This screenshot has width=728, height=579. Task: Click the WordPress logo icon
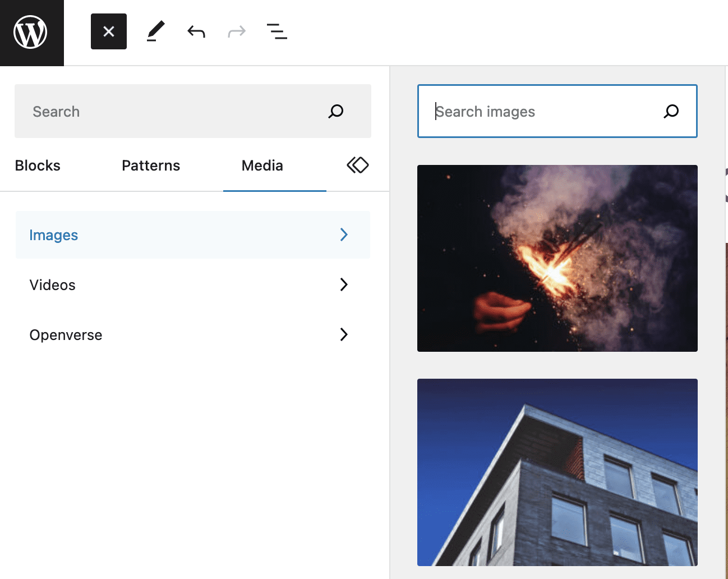[31, 32]
